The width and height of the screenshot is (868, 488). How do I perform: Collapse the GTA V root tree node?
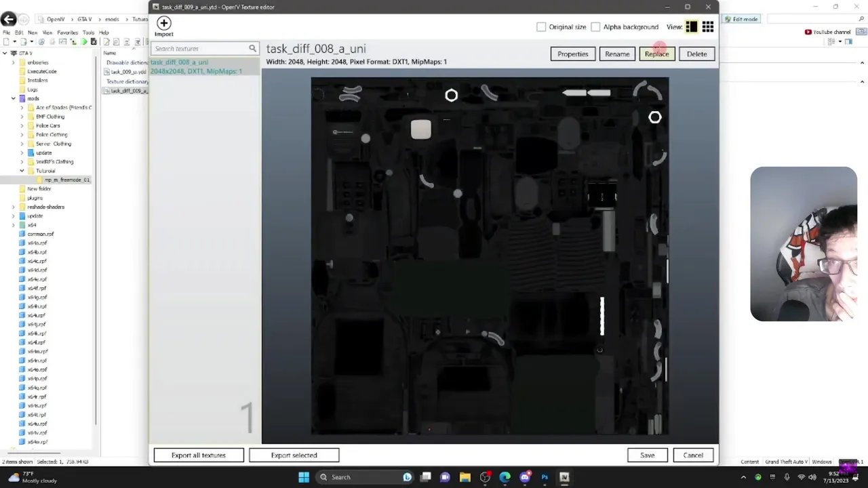[x=5, y=53]
